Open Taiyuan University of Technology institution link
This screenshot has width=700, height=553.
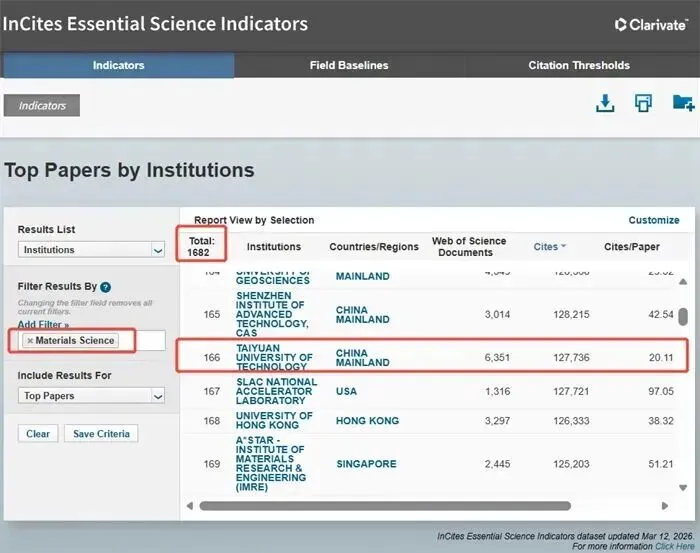[x=274, y=358]
